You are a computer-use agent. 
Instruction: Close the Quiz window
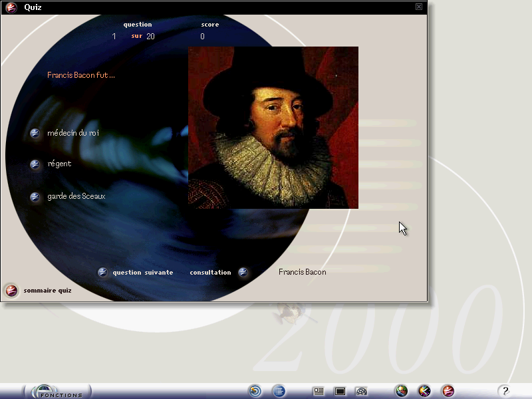(x=419, y=7)
